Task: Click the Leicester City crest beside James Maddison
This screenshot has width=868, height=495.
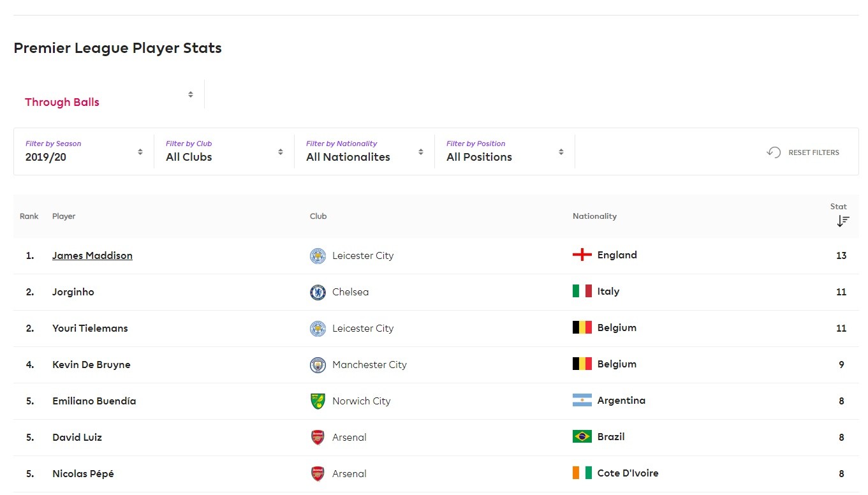Action: [x=318, y=256]
